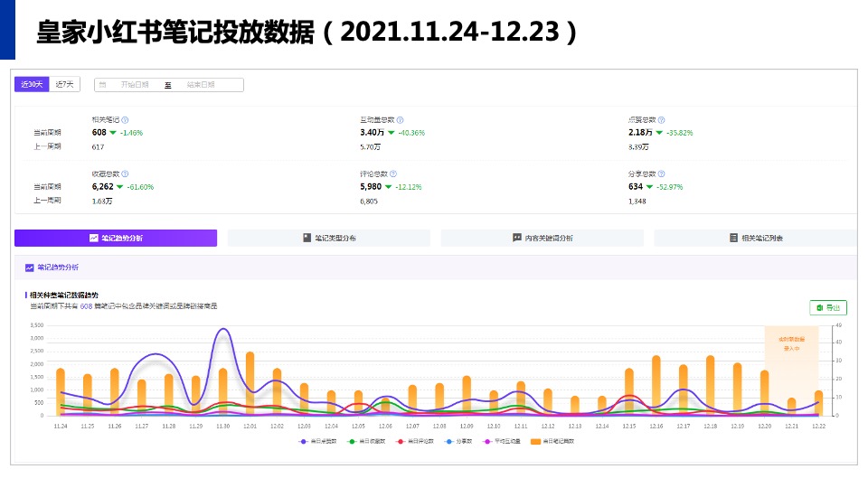Click help icon beside 收藏总数

(x=125, y=174)
